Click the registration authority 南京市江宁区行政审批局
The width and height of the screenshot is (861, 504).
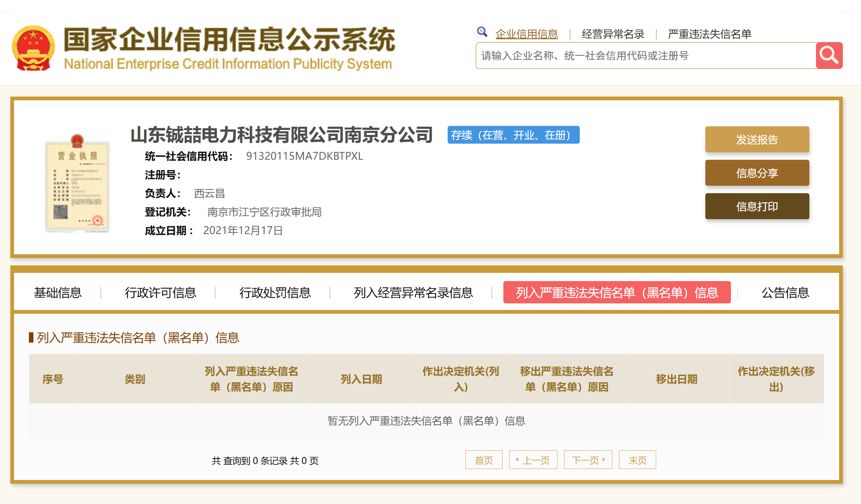pyautogui.click(x=264, y=212)
